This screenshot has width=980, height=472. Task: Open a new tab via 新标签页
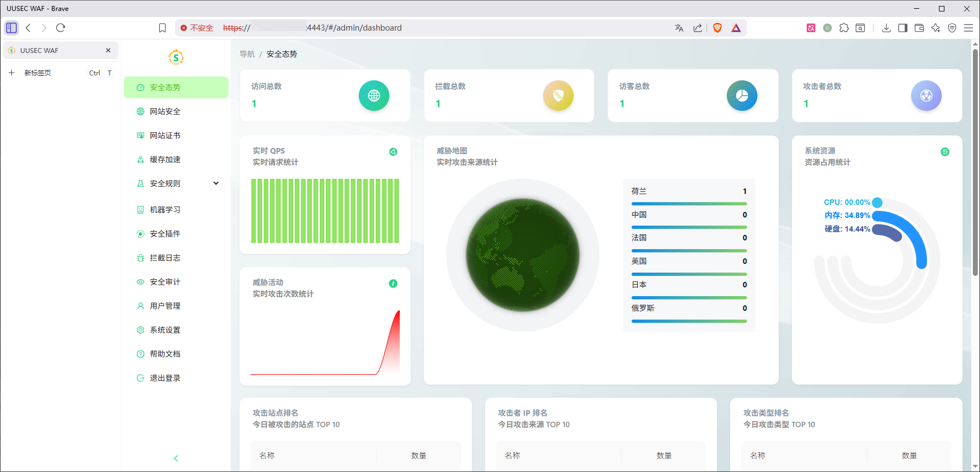(61, 73)
